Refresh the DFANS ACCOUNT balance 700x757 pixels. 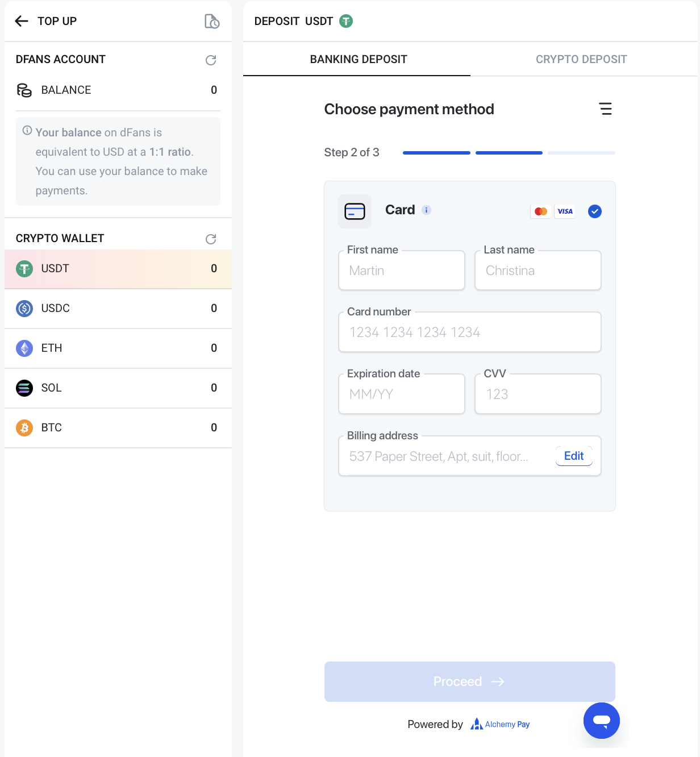[x=211, y=60]
